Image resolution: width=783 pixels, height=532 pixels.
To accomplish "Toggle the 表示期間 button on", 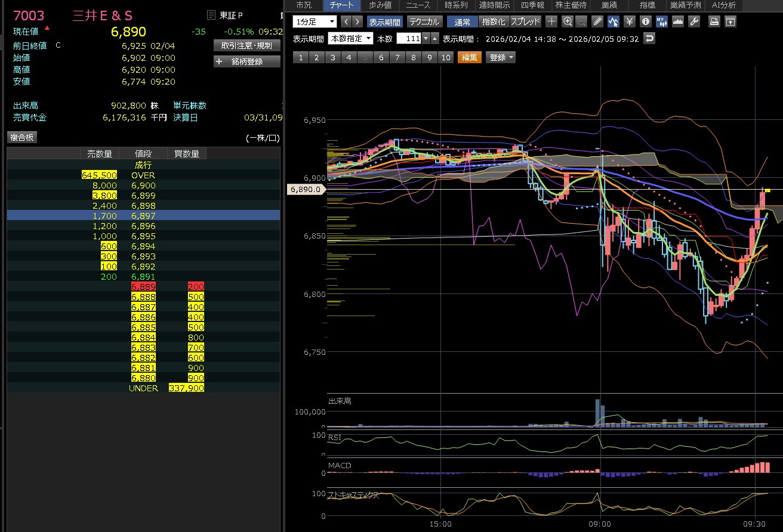I will [x=385, y=21].
